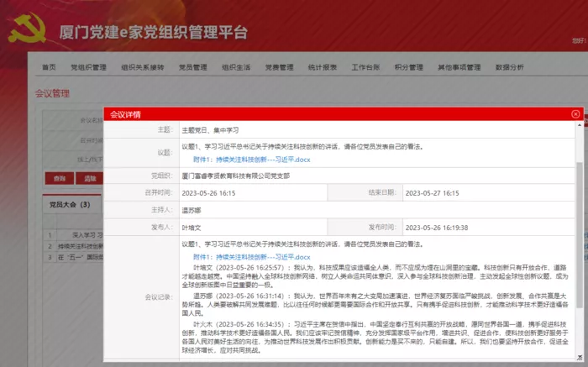
Task: Open the 数据分析 menu
Action: pos(509,67)
